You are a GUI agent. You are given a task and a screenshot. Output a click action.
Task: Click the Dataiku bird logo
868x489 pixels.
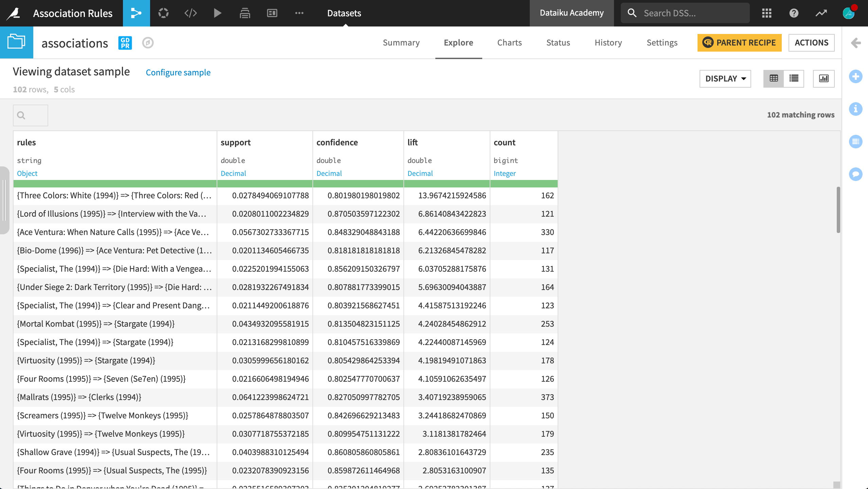tap(14, 13)
